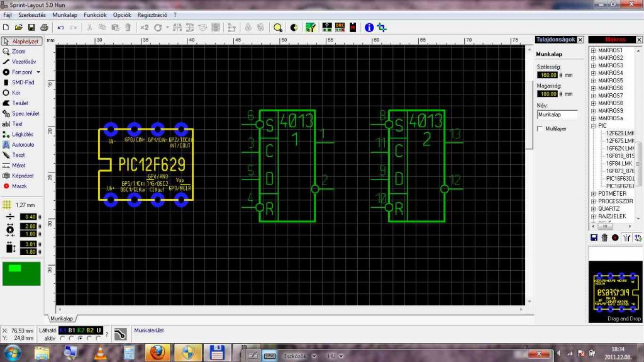The height and width of the screenshot is (362, 644).
Task: Delete macro with the trash icon
Action: click(x=604, y=237)
